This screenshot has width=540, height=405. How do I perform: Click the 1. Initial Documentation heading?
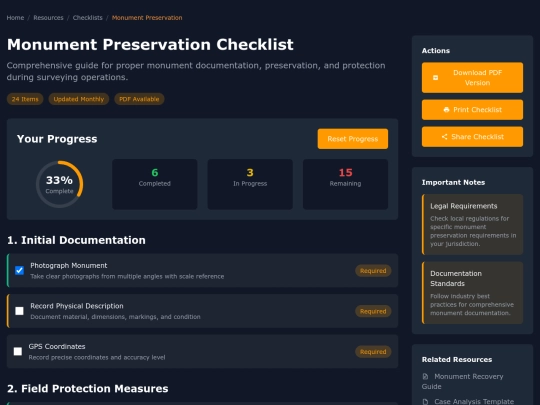coord(76,240)
